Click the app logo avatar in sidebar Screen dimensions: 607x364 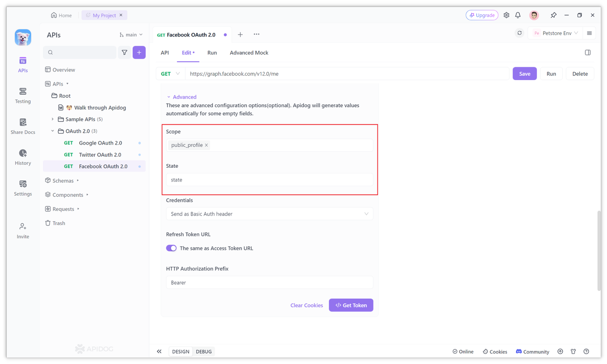coord(23,37)
